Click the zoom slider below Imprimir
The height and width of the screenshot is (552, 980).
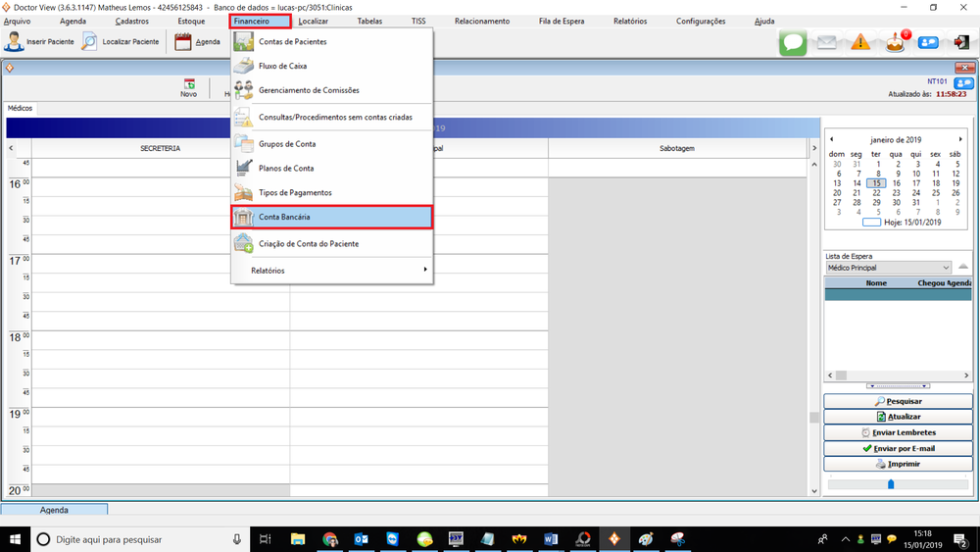(x=891, y=483)
